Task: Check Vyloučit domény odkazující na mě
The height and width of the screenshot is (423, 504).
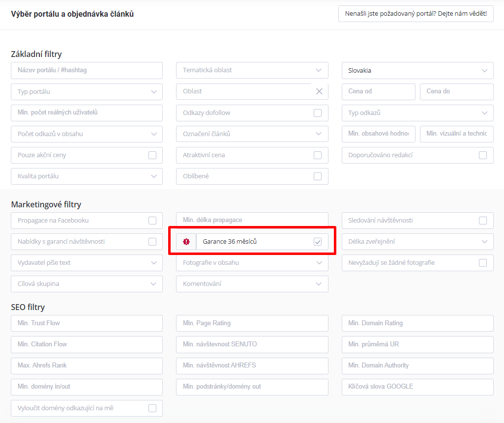Action: click(x=152, y=408)
